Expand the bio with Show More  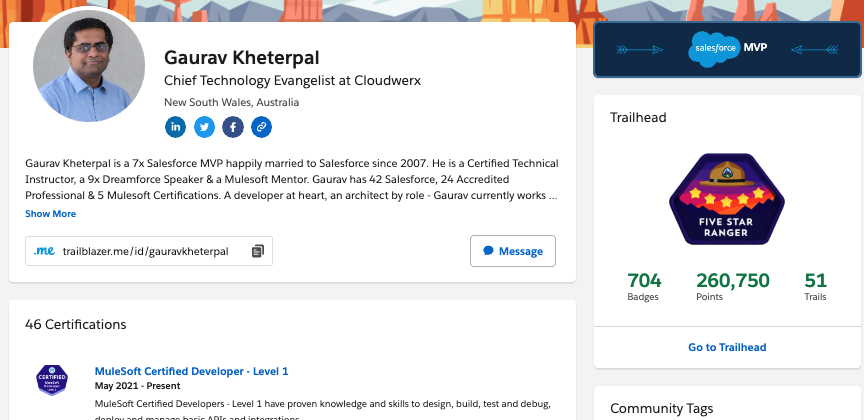[x=51, y=214]
